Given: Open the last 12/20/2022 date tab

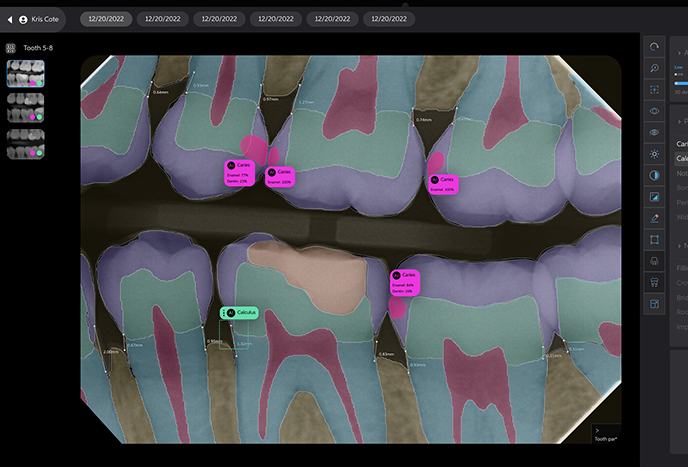Looking at the screenshot, I should [x=389, y=19].
